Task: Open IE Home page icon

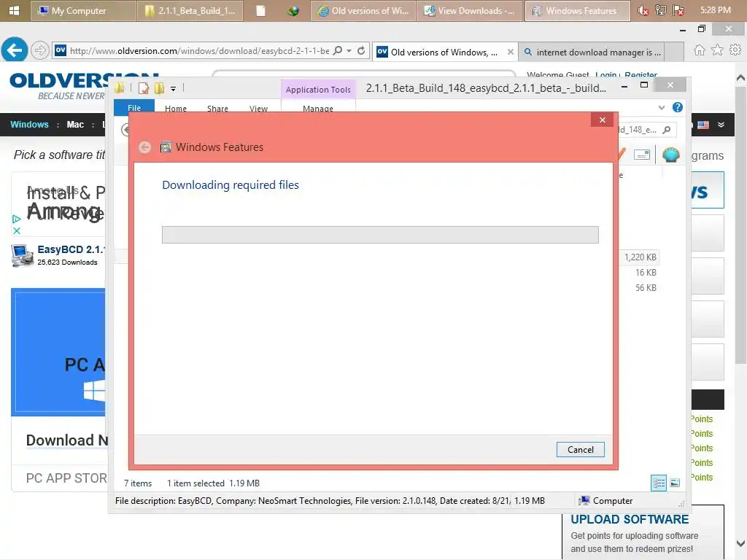Action: (700, 50)
